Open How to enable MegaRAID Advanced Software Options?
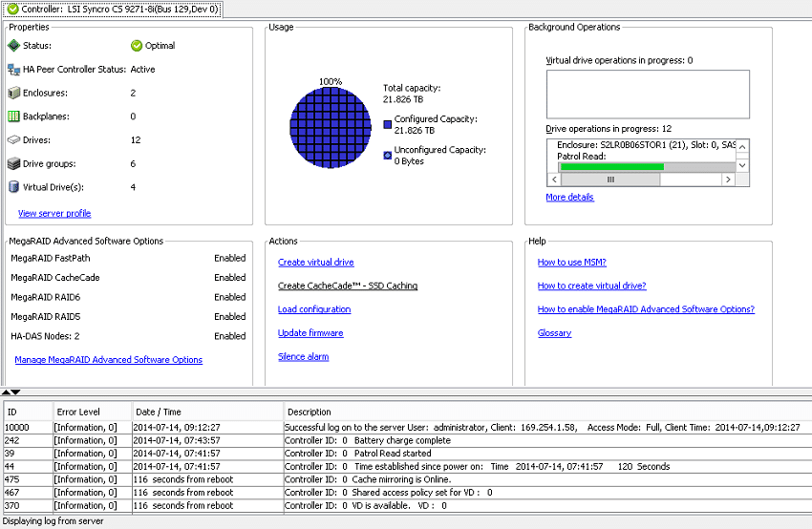 coord(647,309)
